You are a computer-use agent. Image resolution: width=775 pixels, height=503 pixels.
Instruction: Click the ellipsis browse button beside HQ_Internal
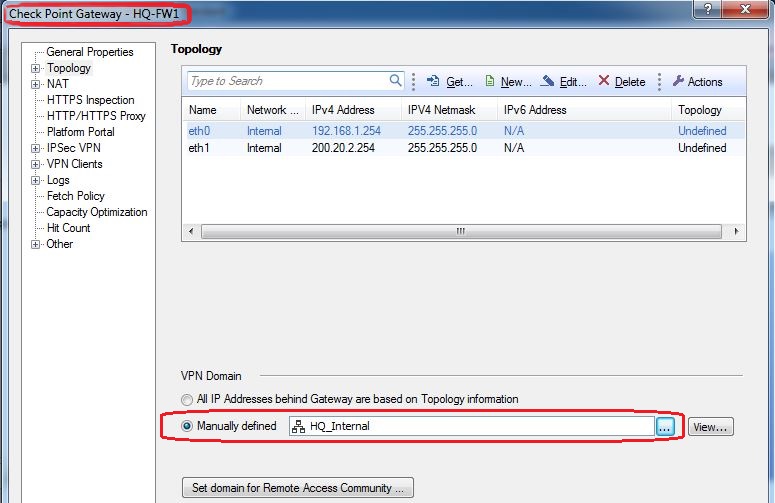[x=665, y=426]
